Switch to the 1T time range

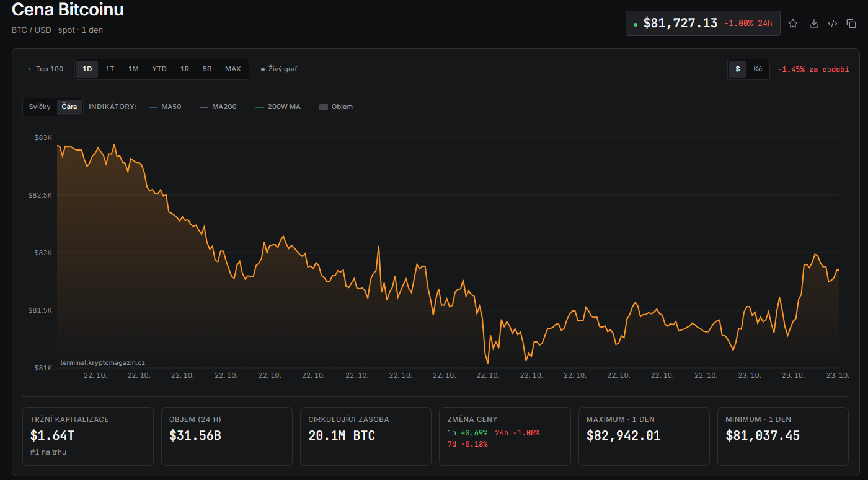[110, 69]
